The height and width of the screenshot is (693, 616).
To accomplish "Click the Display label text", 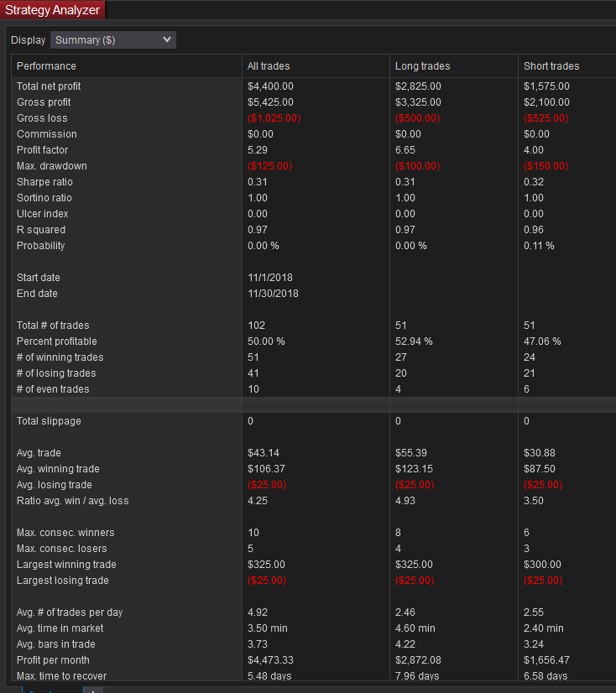I will pyautogui.click(x=29, y=40).
